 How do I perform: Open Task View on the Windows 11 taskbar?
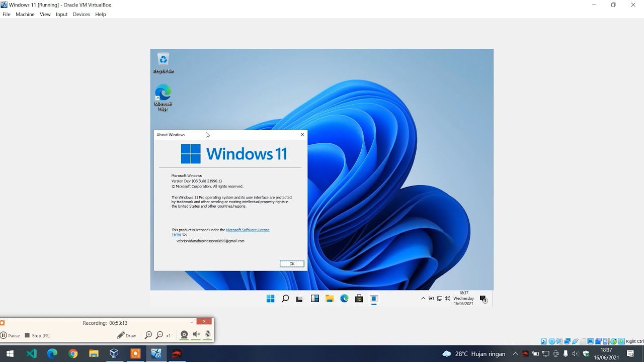pyautogui.click(x=300, y=299)
